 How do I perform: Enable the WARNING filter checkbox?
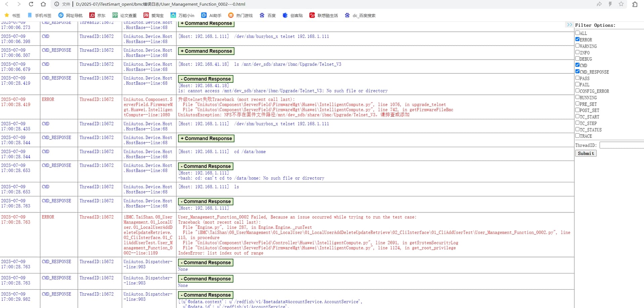point(577,46)
